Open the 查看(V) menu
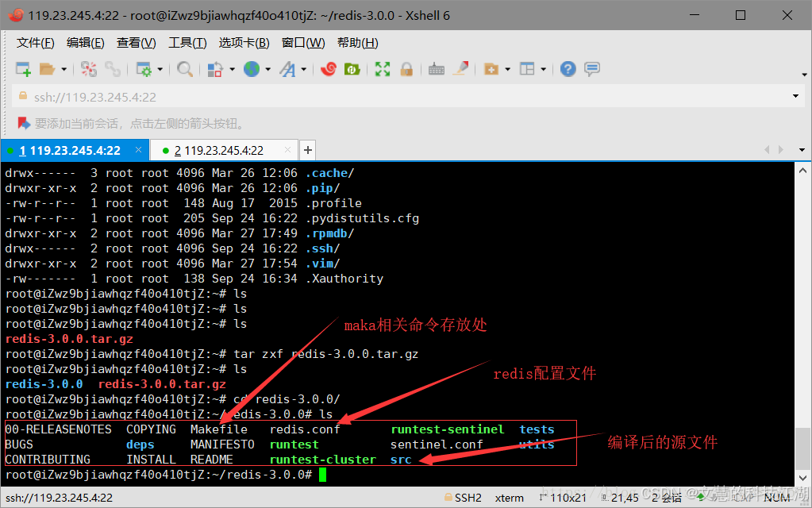The width and height of the screenshot is (812, 508). [x=137, y=43]
